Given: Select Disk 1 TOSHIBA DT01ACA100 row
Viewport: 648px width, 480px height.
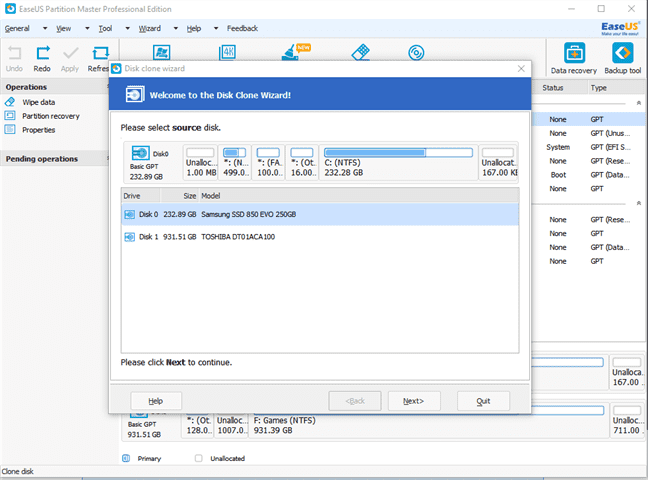Looking at the screenshot, I should click(x=320, y=237).
